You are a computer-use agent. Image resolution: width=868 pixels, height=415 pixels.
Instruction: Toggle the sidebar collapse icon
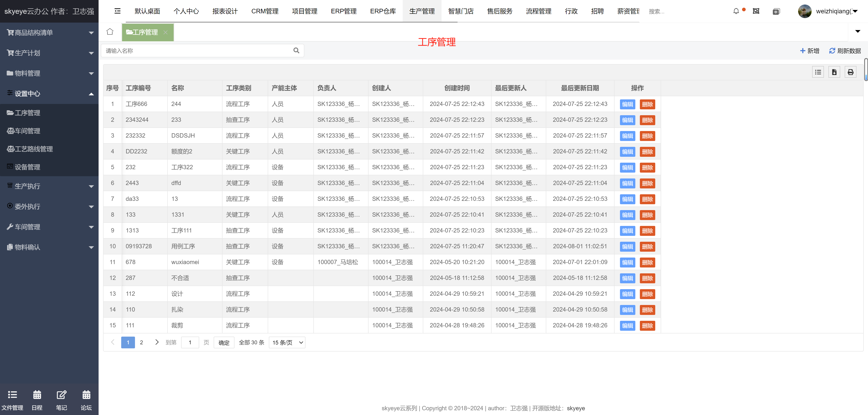(117, 11)
